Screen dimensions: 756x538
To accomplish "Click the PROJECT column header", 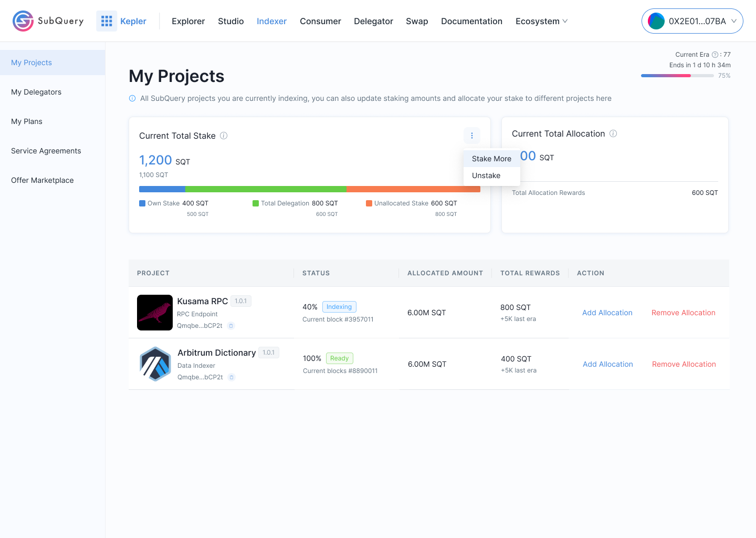I will (x=153, y=273).
